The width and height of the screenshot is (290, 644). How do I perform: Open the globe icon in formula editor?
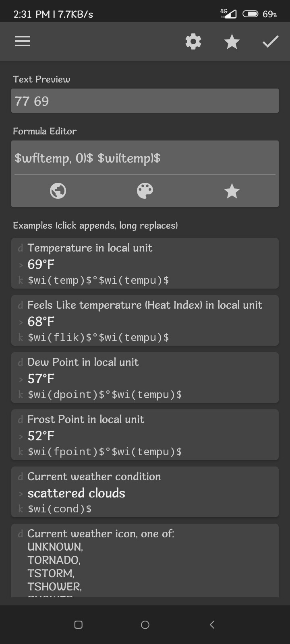click(58, 191)
